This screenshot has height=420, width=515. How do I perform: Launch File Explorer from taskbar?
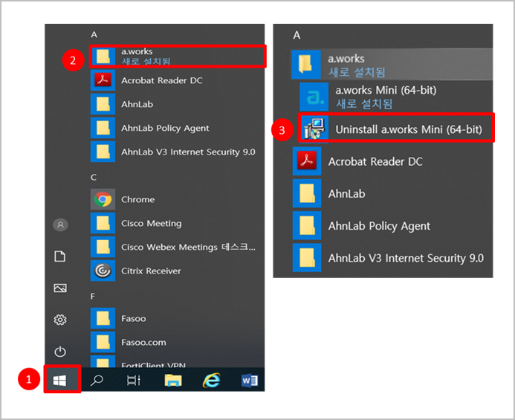[173, 381]
